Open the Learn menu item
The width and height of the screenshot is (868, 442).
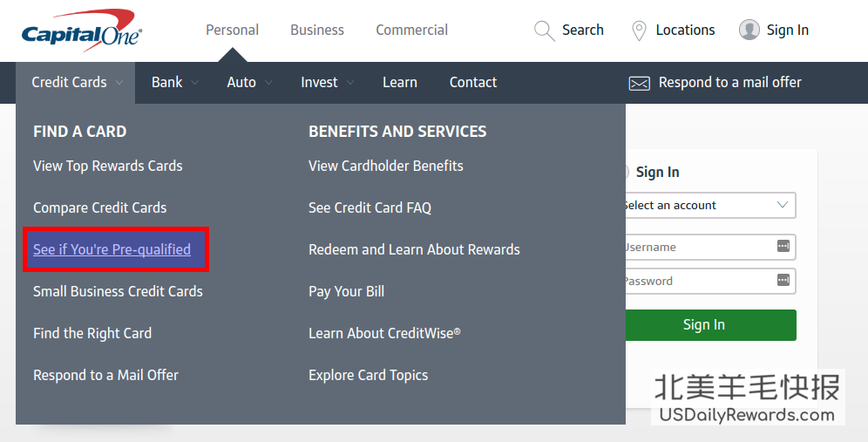(399, 83)
